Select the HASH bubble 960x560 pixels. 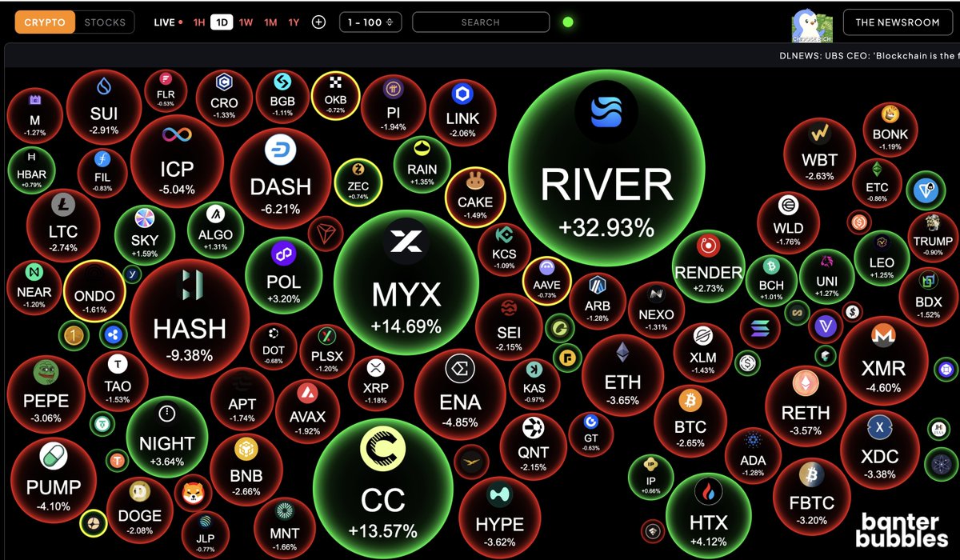pos(190,318)
